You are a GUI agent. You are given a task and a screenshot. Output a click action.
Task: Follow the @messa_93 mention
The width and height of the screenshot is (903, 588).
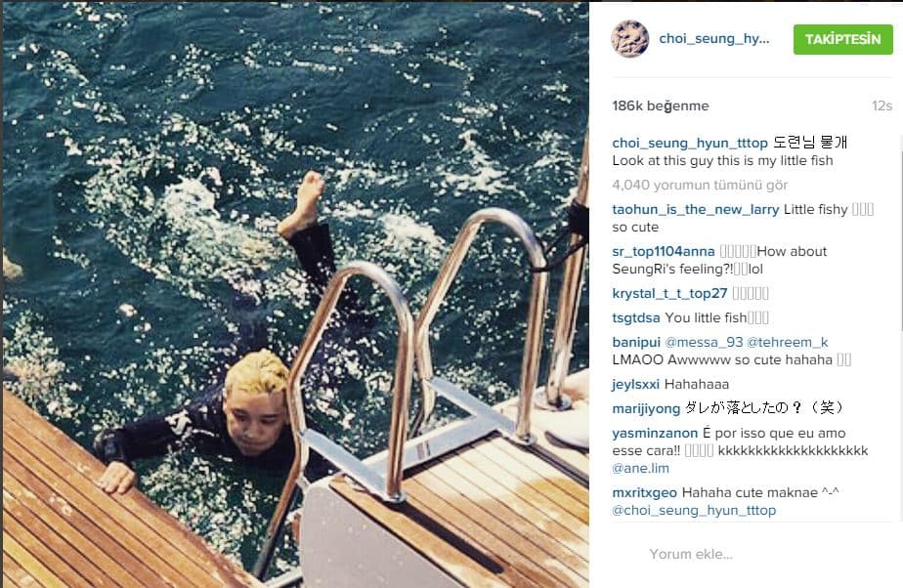pyautogui.click(x=704, y=342)
